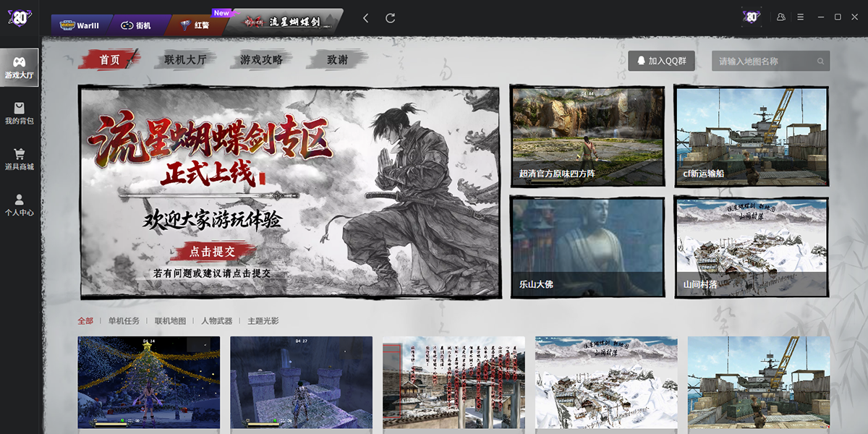Screen dimensions: 868x434
Task: Switch to the WarIII game tab
Action: [x=81, y=25]
